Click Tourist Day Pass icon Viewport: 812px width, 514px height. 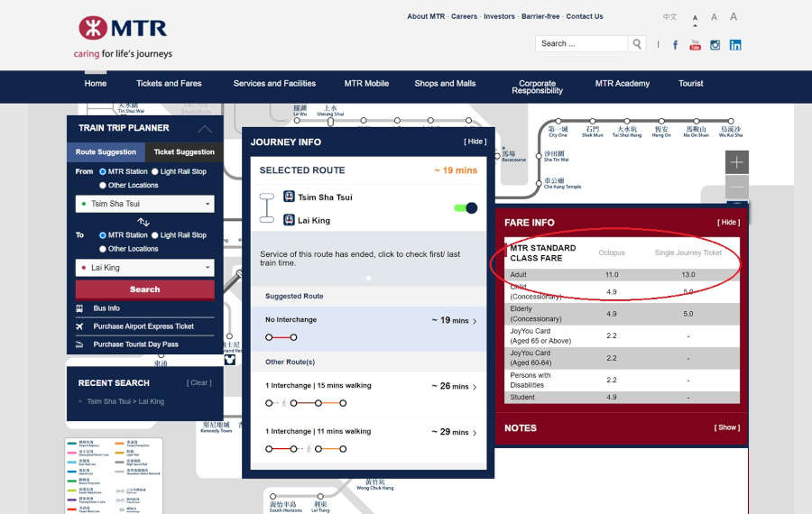point(79,344)
